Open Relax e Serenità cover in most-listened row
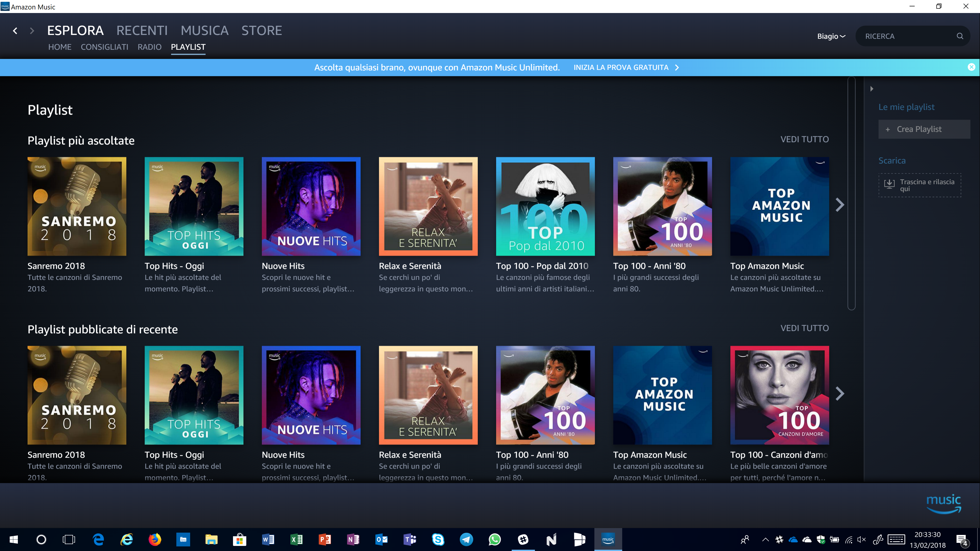 (x=428, y=206)
